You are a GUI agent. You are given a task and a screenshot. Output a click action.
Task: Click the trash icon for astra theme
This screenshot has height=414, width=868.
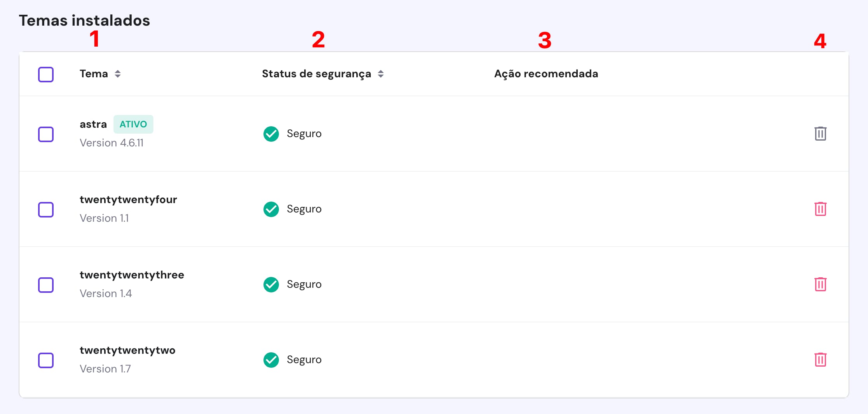(821, 134)
